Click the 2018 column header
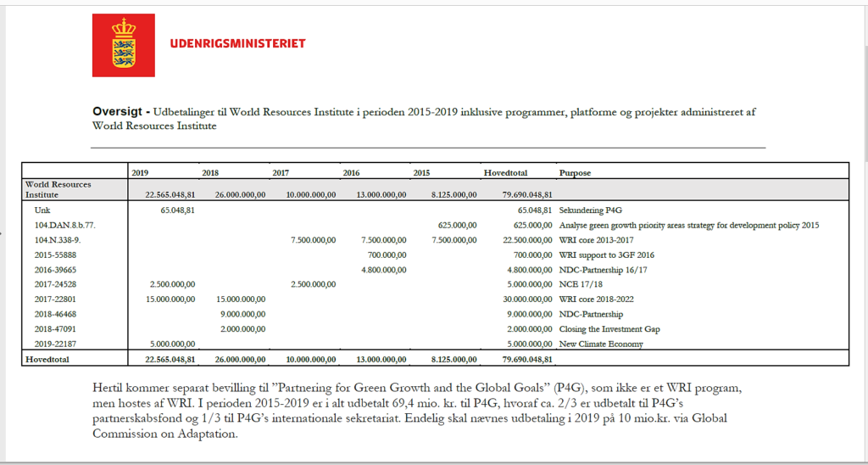Image resolution: width=868 pixels, height=465 pixels. click(x=210, y=173)
